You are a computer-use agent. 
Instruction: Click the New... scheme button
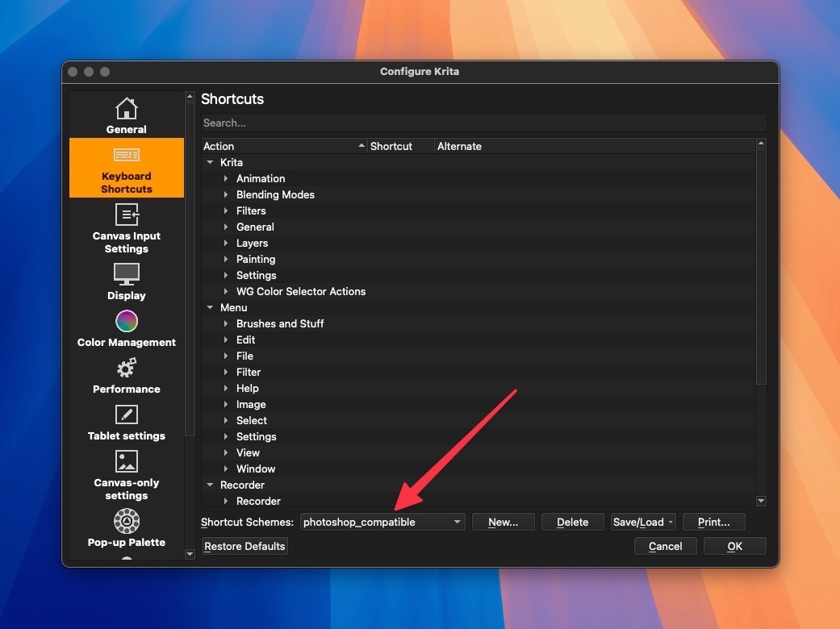[x=503, y=522]
